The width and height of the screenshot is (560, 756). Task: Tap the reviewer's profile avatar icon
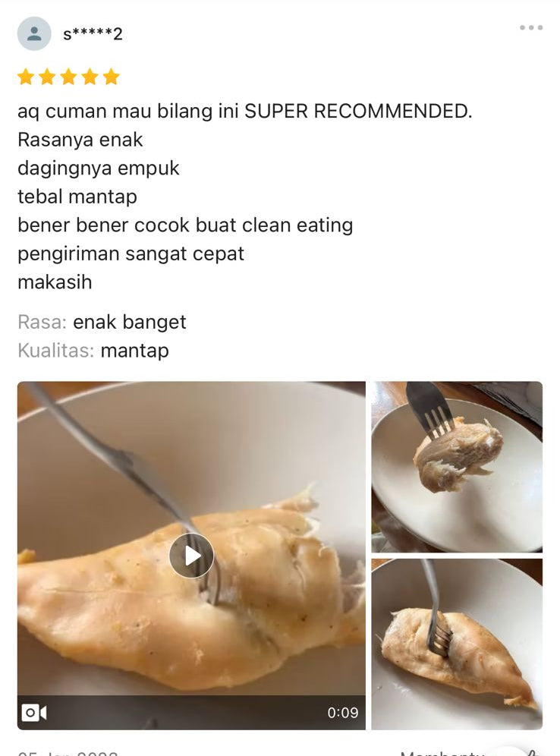[x=34, y=33]
